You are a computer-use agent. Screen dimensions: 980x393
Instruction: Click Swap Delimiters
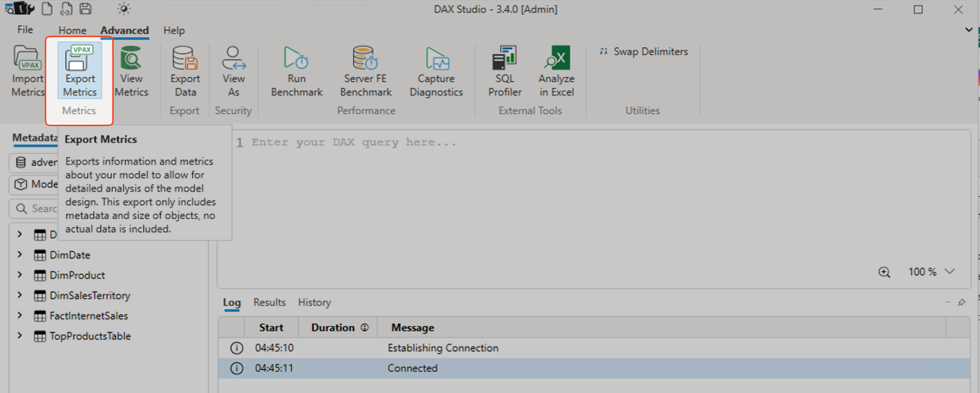click(651, 51)
